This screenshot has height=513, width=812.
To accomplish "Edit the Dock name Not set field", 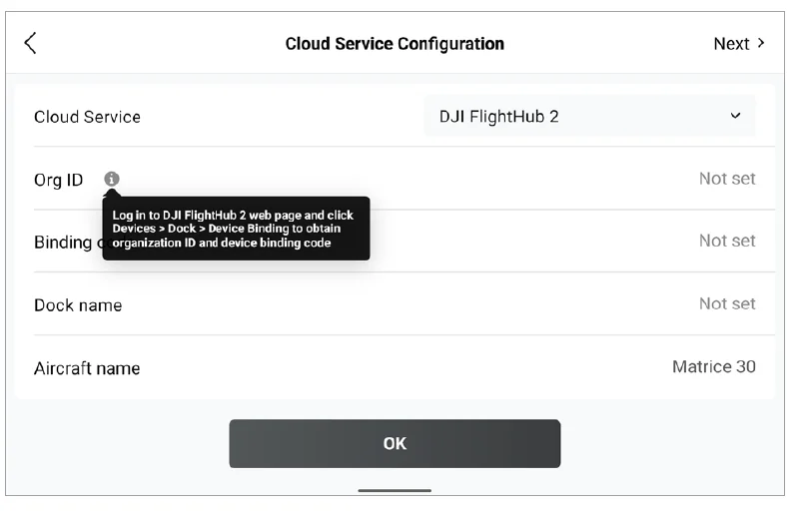I will click(726, 304).
